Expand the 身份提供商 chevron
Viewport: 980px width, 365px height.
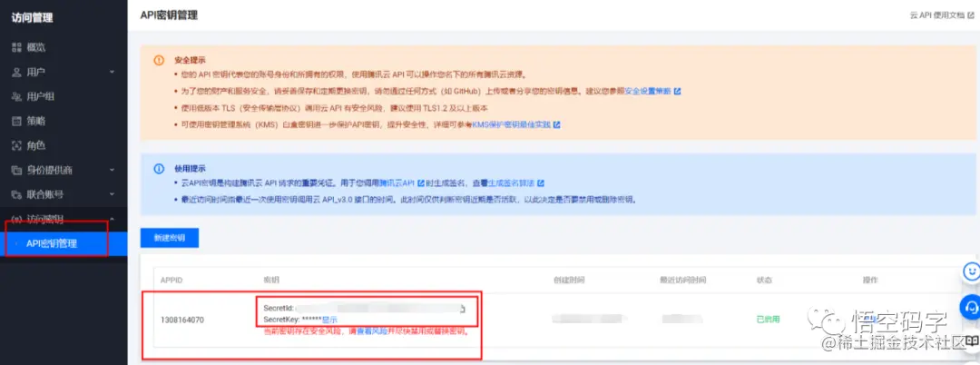click(112, 170)
